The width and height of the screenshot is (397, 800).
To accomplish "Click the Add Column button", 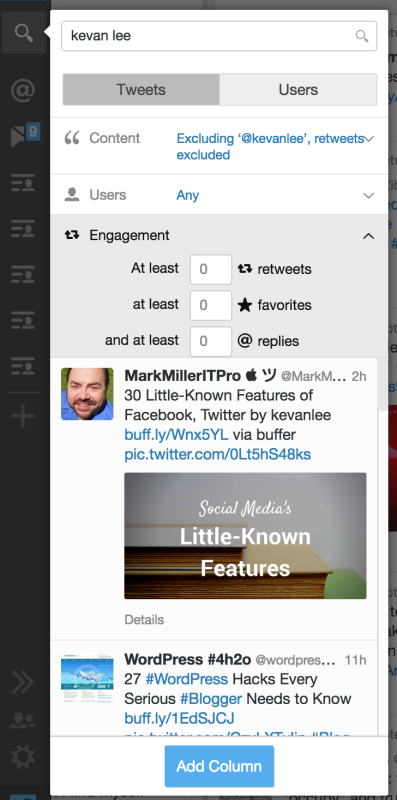I will coord(219,766).
